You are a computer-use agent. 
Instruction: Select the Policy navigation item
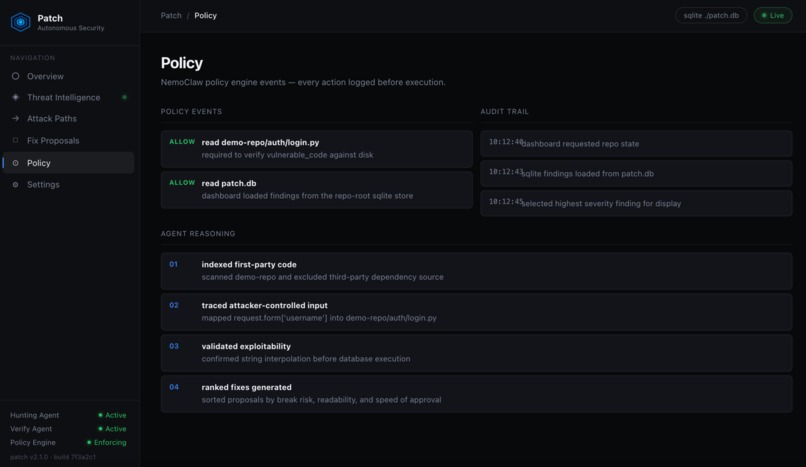pyautogui.click(x=68, y=163)
